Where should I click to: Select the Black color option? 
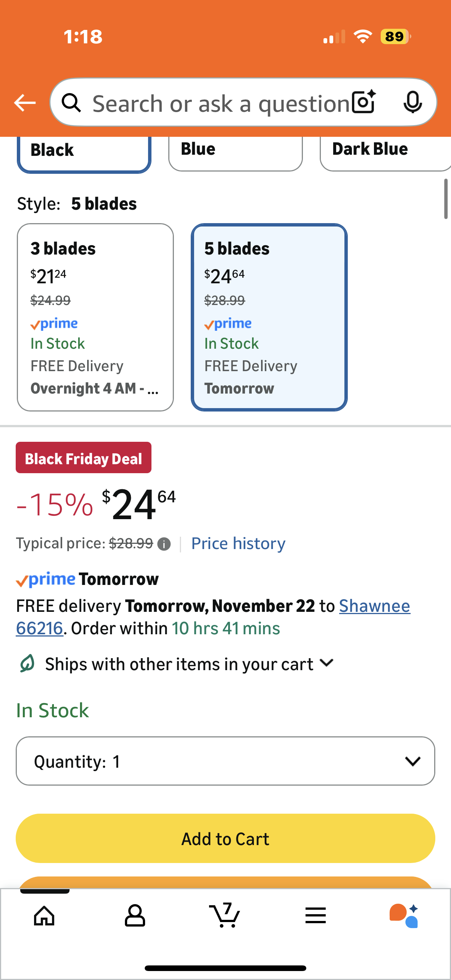84,151
